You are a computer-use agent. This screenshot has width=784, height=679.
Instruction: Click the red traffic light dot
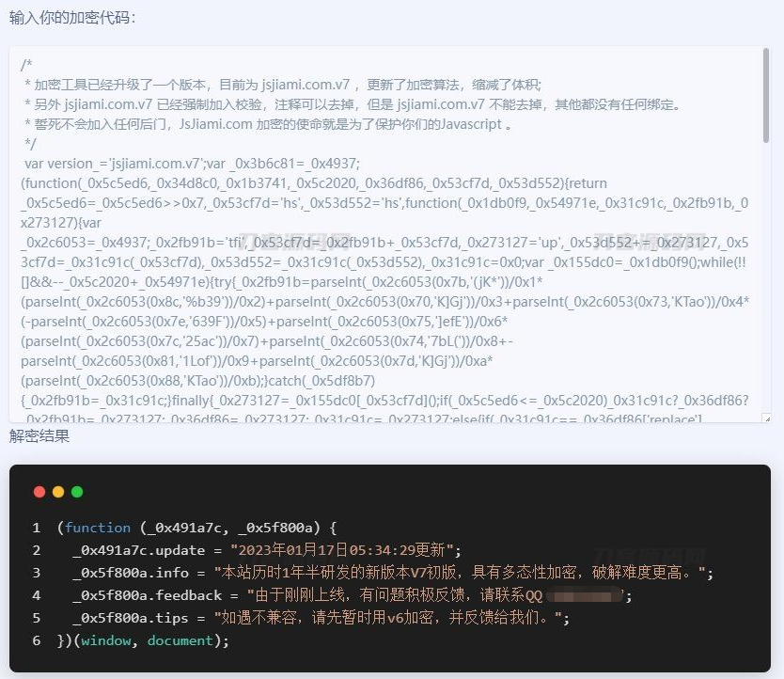pyautogui.click(x=39, y=491)
